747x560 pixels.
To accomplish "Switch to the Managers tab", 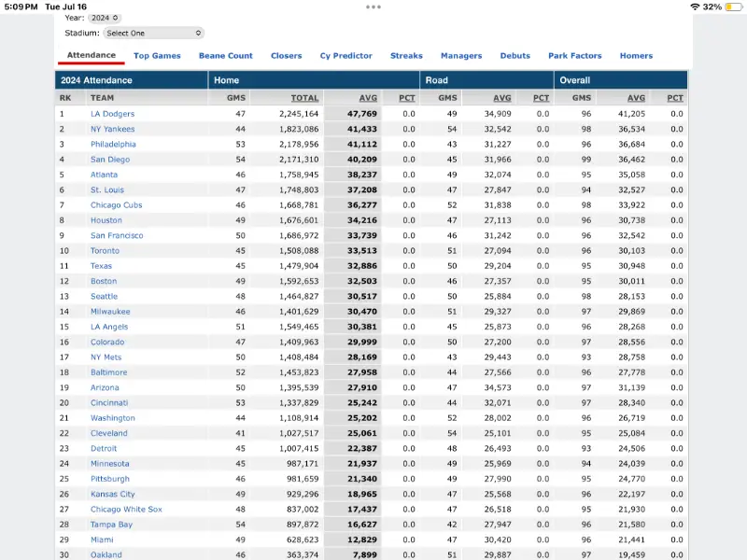I will click(x=461, y=56).
